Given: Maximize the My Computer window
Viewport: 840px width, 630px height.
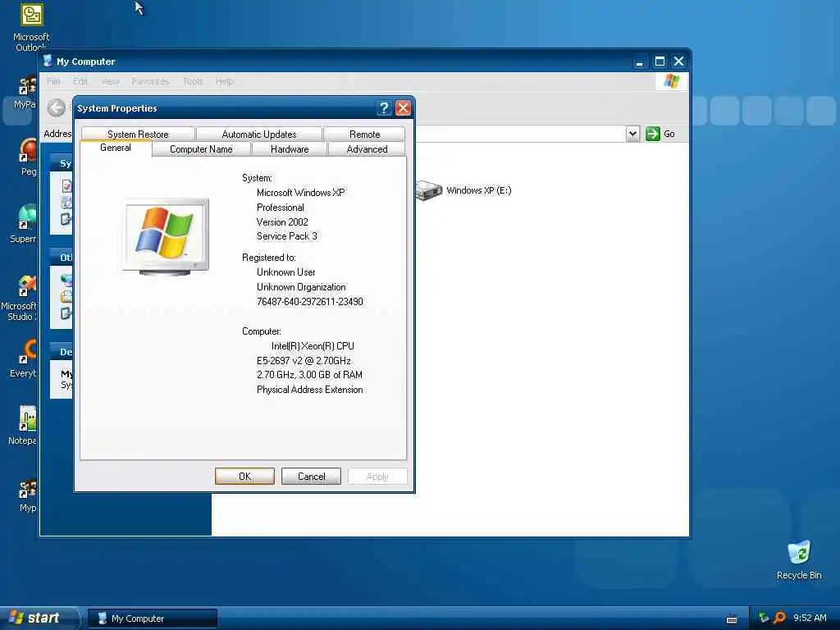Looking at the screenshot, I should [660, 62].
